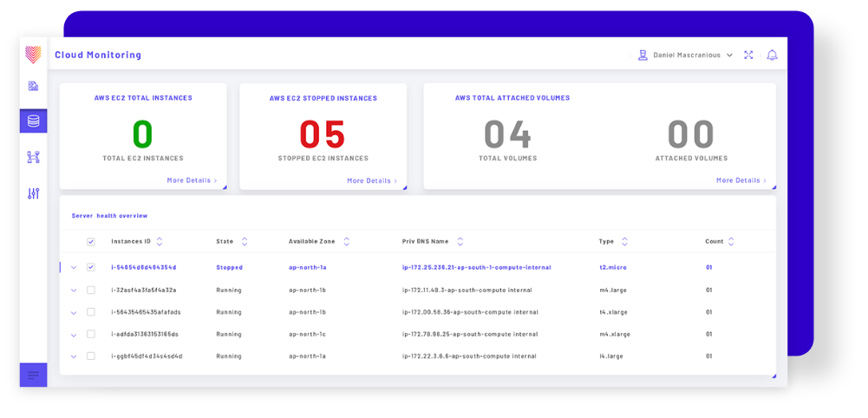
Task: Click the colorful app logo icon
Action: click(x=33, y=55)
